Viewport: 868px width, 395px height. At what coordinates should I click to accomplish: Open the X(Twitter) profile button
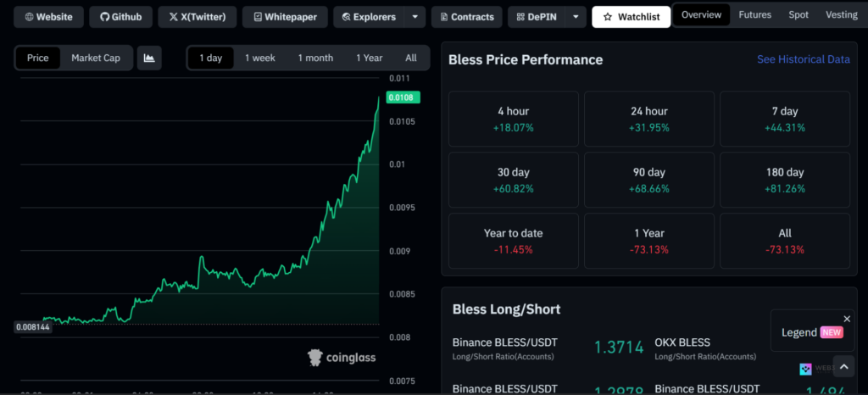point(197,17)
